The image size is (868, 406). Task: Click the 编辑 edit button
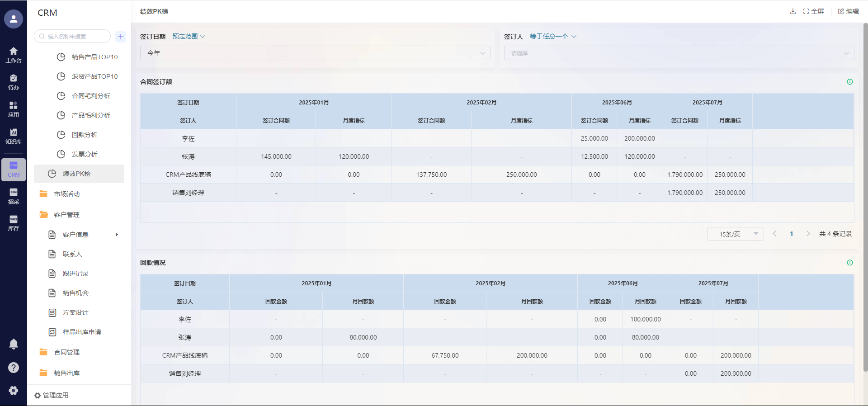[x=849, y=11]
